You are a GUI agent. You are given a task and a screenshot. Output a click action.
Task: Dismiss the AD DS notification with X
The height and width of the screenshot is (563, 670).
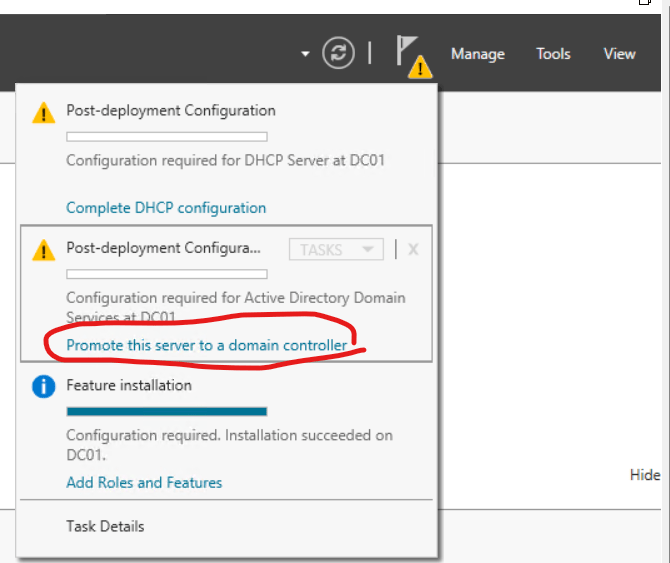click(x=413, y=249)
